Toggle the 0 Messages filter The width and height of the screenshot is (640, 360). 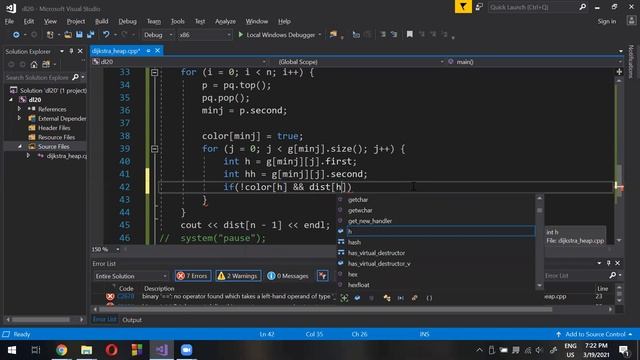(x=288, y=276)
